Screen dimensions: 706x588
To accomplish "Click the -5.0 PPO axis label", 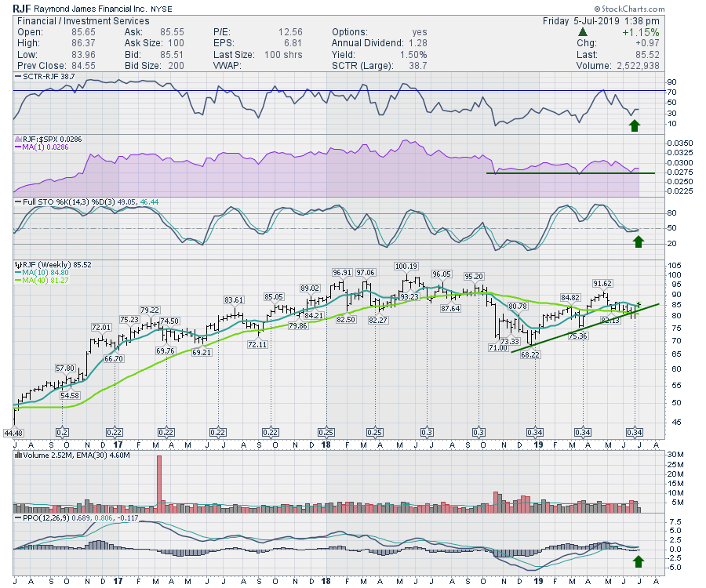I will pos(674,568).
